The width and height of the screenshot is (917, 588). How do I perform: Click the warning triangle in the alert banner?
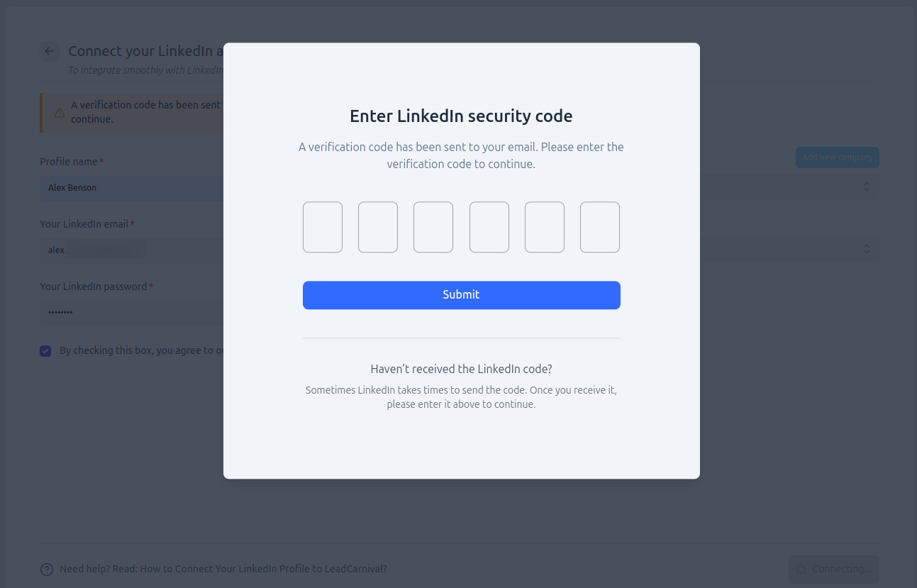coord(59,112)
